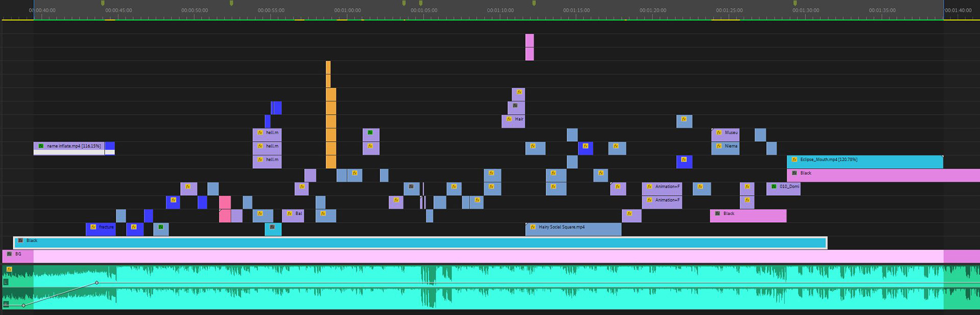Viewport: 980px width, 315px height.
Task: Click the green fx badge on 010_Domi clip
Action: (x=774, y=187)
